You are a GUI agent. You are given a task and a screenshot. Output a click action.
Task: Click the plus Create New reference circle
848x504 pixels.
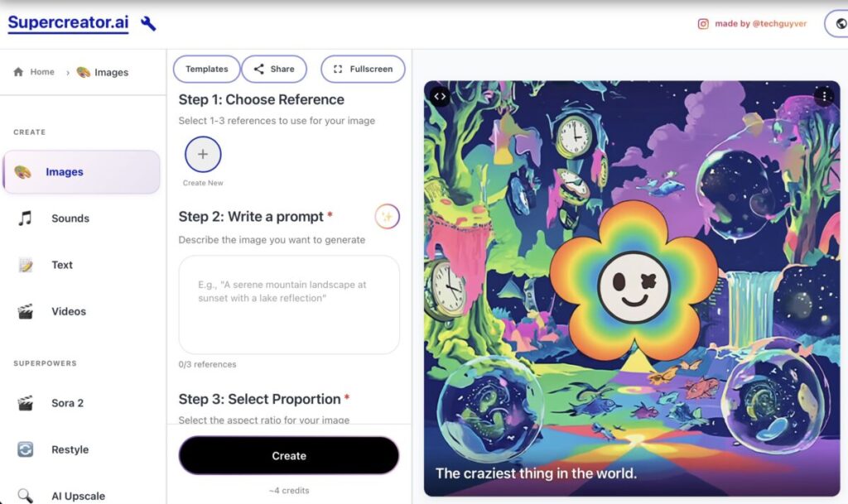point(203,155)
